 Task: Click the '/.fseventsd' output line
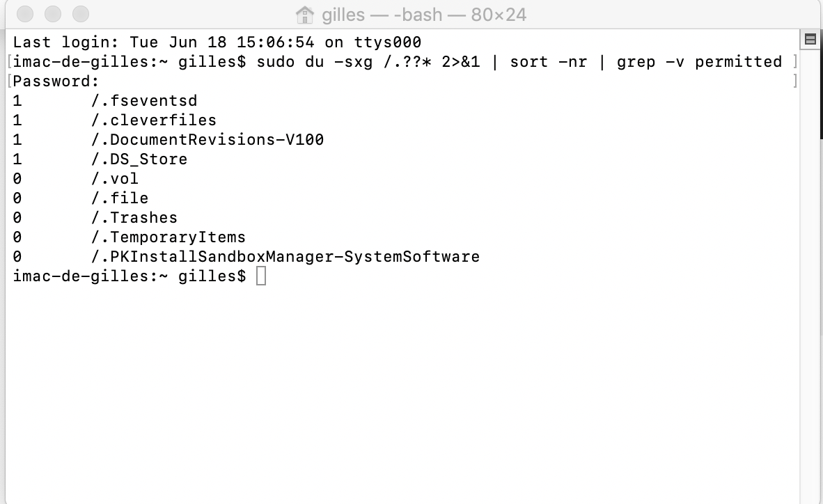tap(144, 101)
